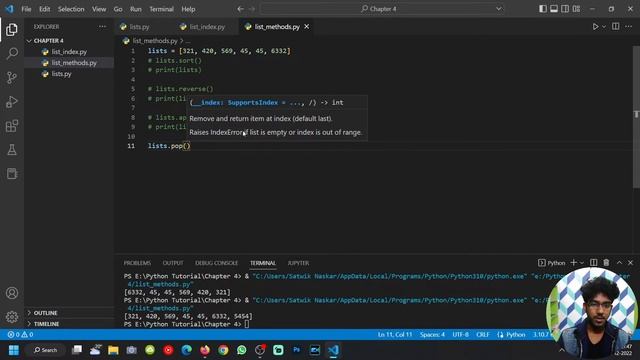
Task: Close the list_methods.py tab
Action: click(307, 27)
